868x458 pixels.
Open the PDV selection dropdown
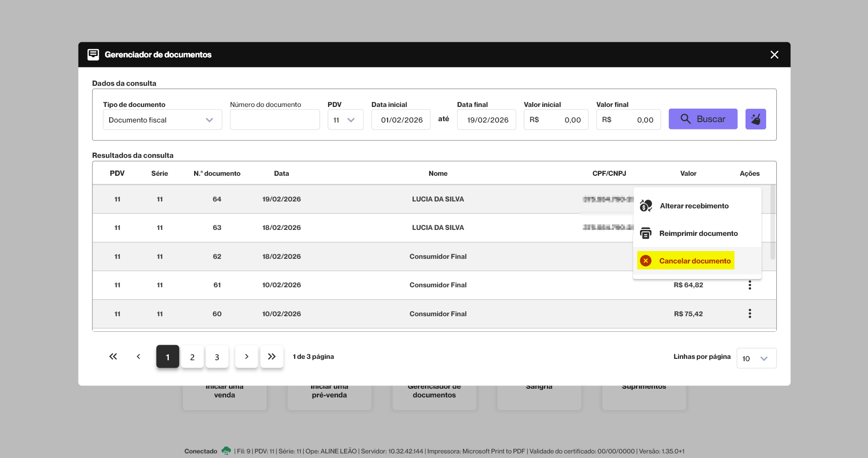click(x=345, y=120)
